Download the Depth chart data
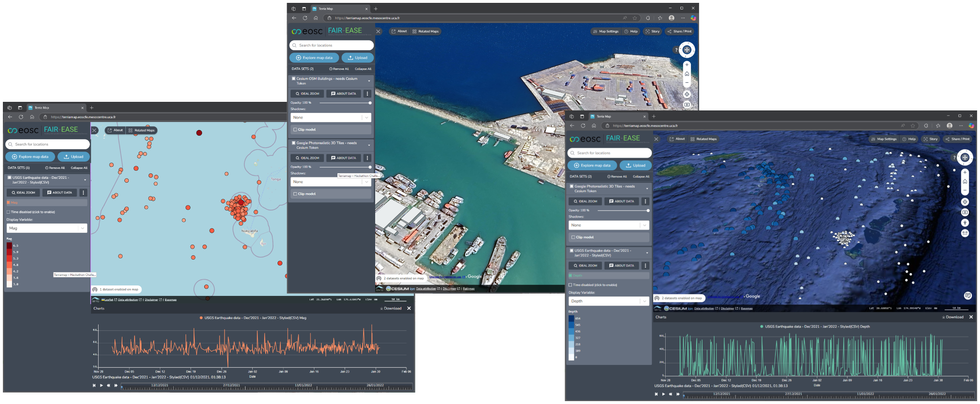The height and width of the screenshot is (404, 980). 952,317
